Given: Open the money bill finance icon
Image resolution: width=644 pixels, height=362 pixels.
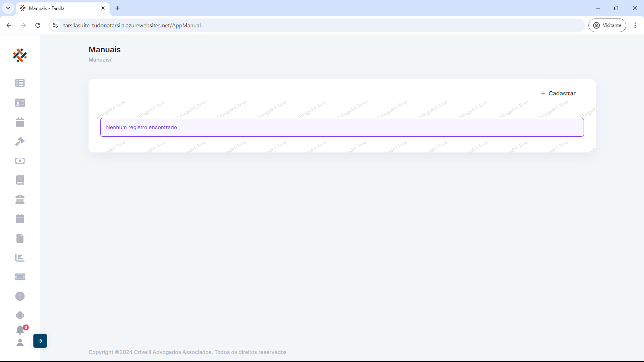Looking at the screenshot, I should pyautogui.click(x=20, y=161).
